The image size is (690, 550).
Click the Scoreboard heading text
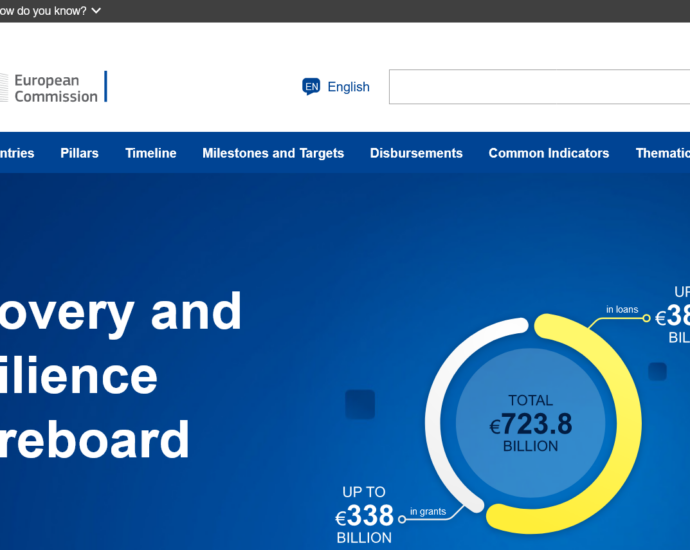(x=95, y=439)
